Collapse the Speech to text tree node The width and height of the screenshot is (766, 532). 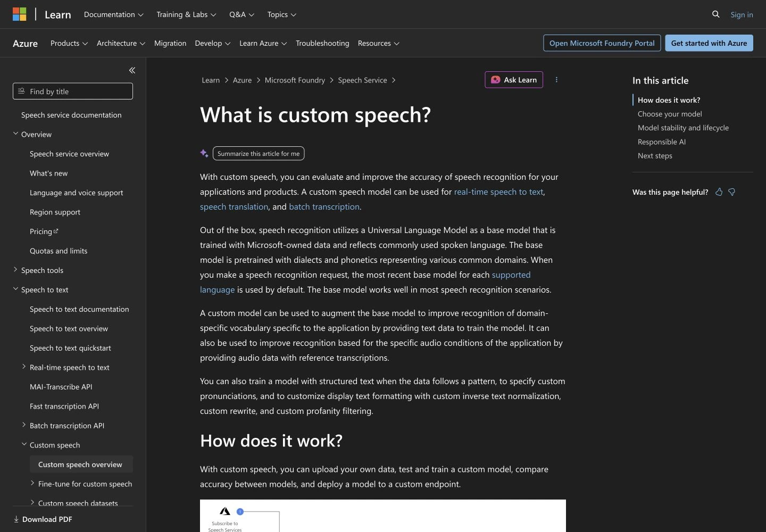point(15,289)
